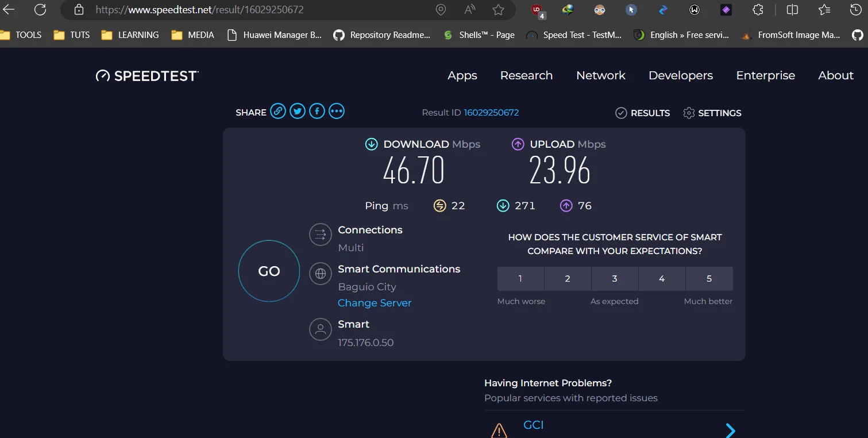This screenshot has height=438, width=868.
Task: Open Result ID 16029250672 link
Action: pos(491,113)
